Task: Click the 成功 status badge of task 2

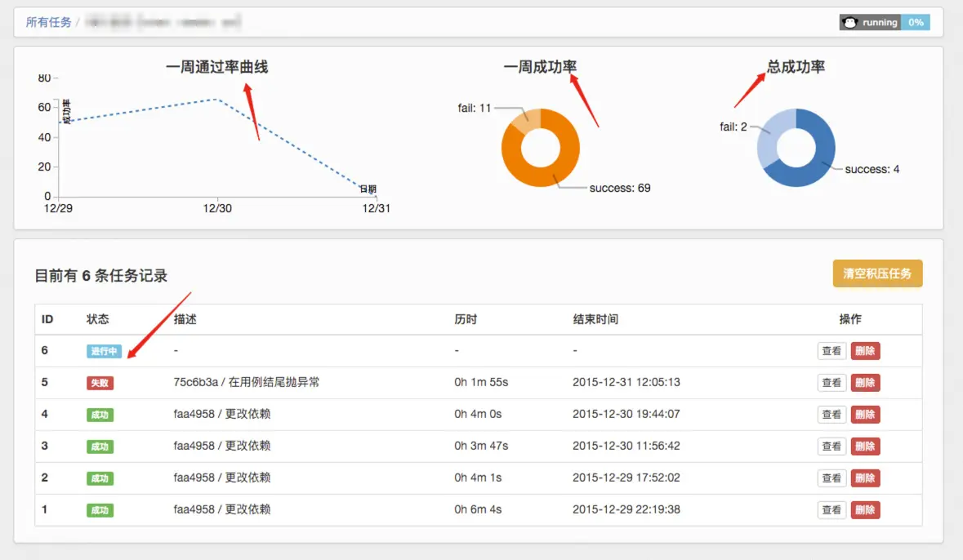Action: [x=100, y=478]
